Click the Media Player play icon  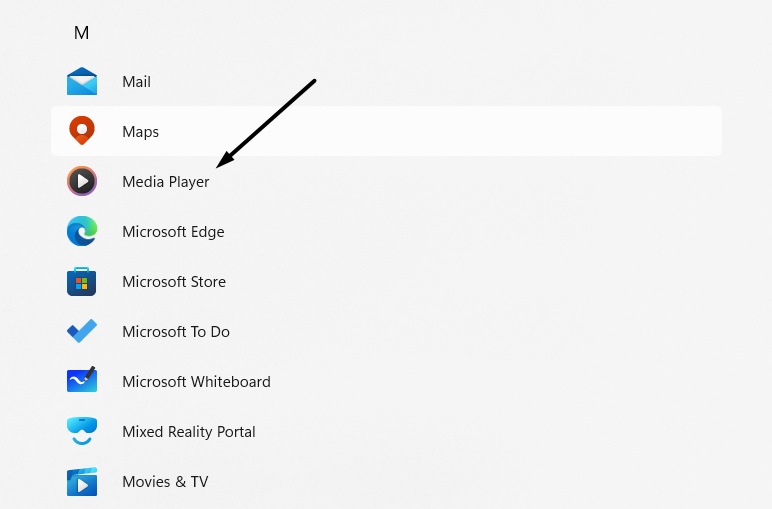pyautogui.click(x=82, y=181)
